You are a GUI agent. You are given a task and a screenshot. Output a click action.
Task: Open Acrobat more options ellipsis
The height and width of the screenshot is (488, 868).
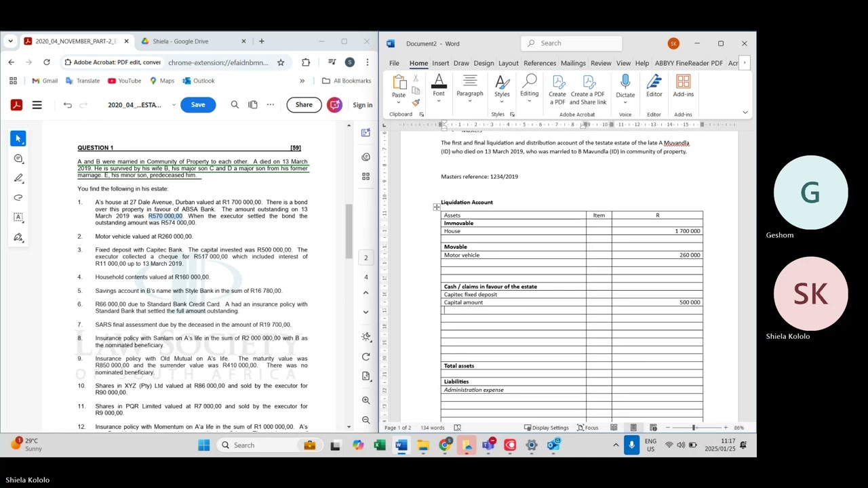(271, 105)
